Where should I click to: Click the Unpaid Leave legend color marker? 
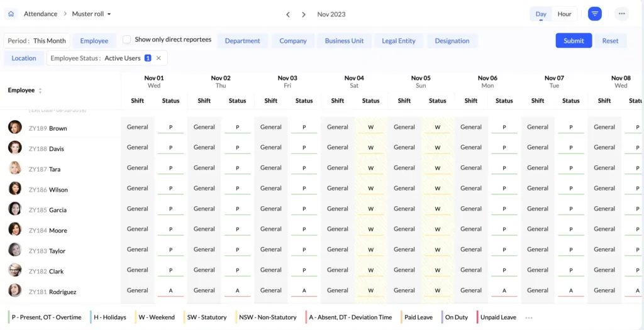478,317
